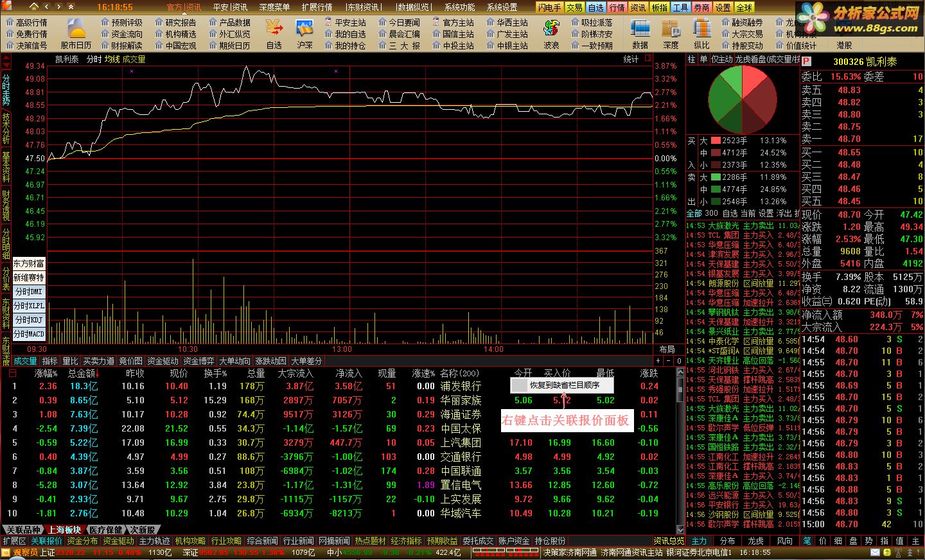Open 研究报告 toolbar entry
Image resolution: width=925 pixels, height=560 pixels.
175,22
